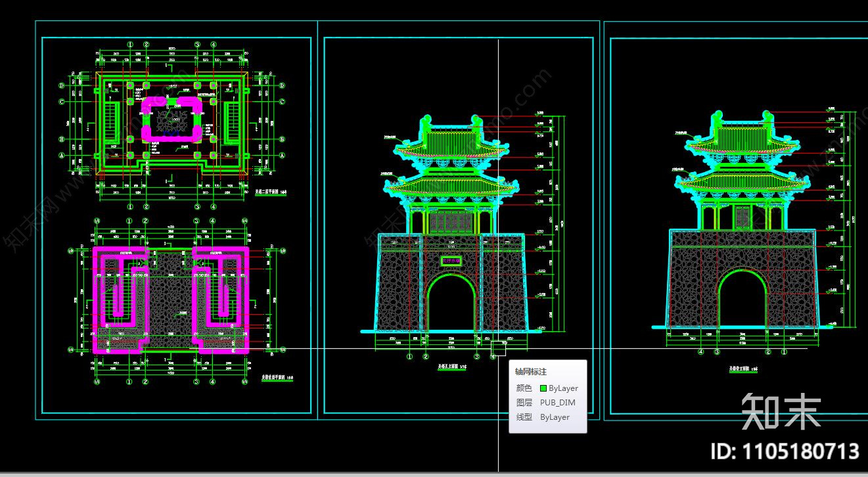Select axis bubble 3 above ground-floor plan
Screen dimensions: 868x477
pos(196,221)
